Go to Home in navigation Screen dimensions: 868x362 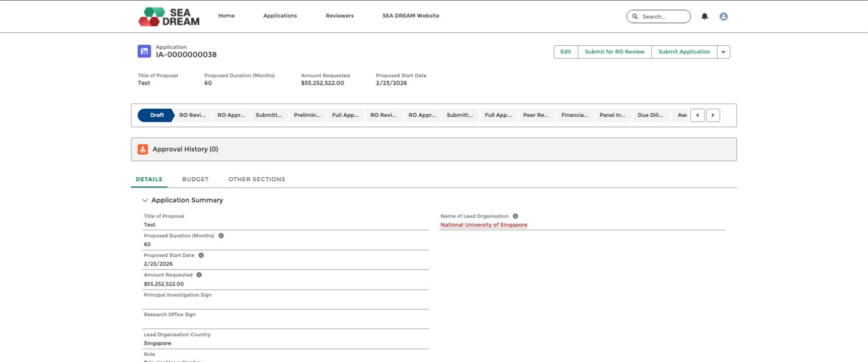[x=226, y=16]
